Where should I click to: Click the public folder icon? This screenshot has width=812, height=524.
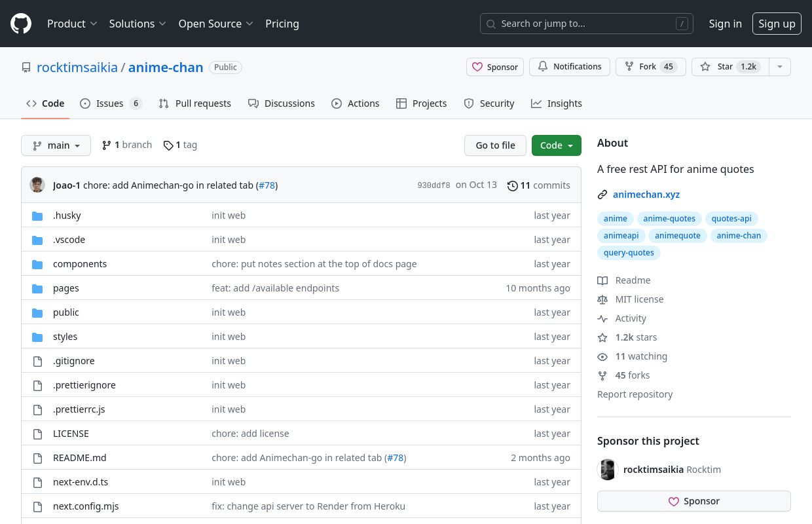point(37,312)
